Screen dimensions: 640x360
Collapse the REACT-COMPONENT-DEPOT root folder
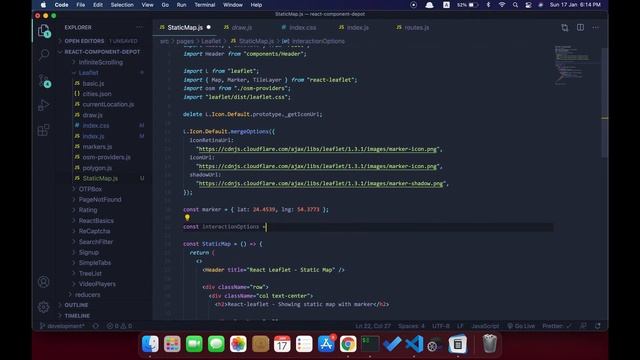pos(100,52)
